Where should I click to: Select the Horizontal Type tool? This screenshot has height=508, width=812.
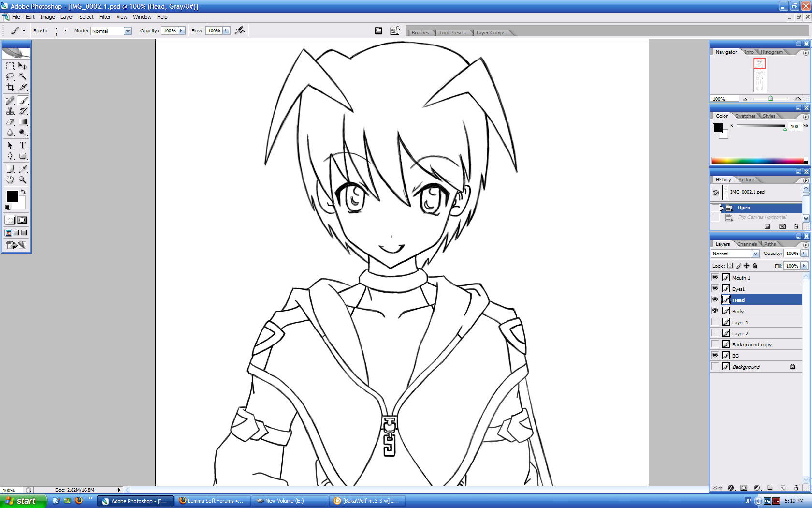(23, 145)
